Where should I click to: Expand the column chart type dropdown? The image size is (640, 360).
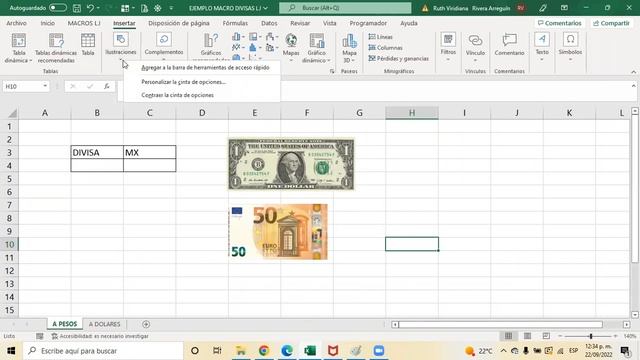[243, 37]
